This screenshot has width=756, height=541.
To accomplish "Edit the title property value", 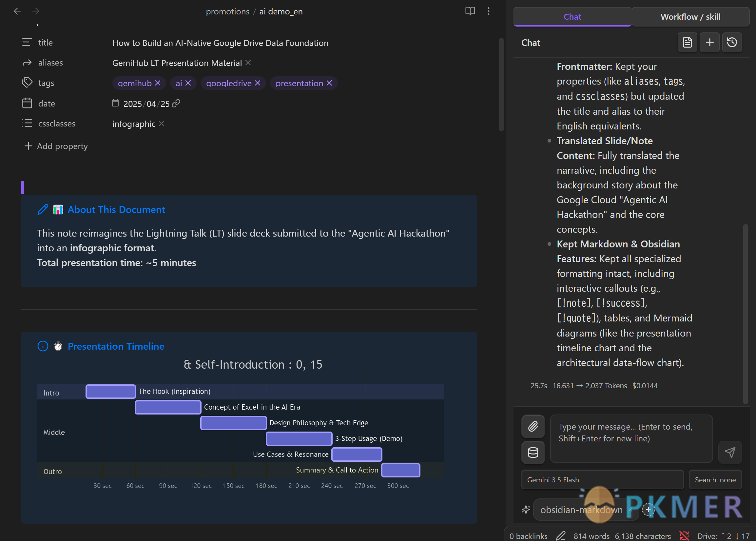I will pos(220,43).
